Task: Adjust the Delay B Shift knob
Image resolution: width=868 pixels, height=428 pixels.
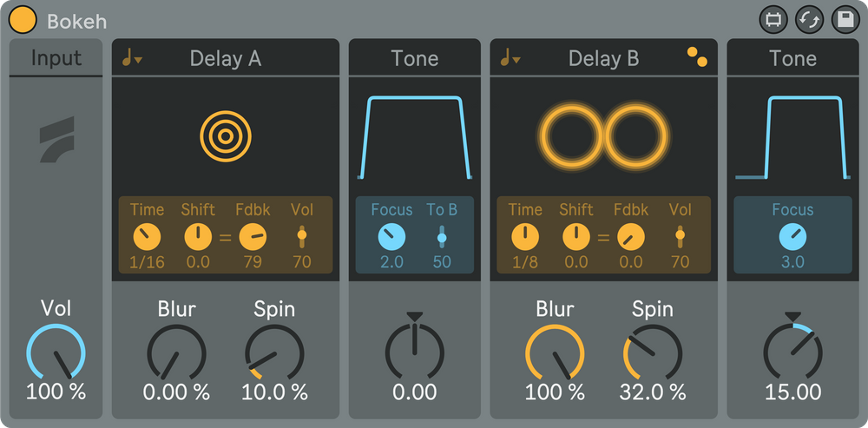Action: click(575, 238)
